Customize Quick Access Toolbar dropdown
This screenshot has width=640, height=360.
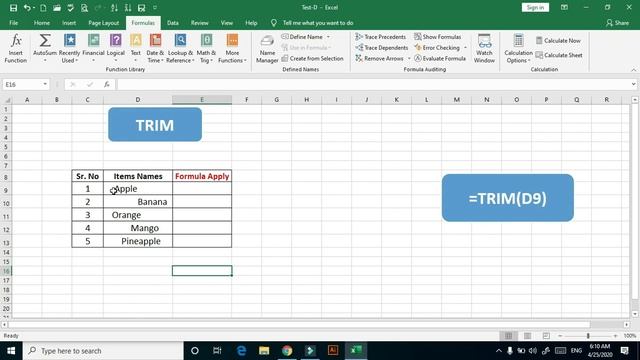click(155, 8)
